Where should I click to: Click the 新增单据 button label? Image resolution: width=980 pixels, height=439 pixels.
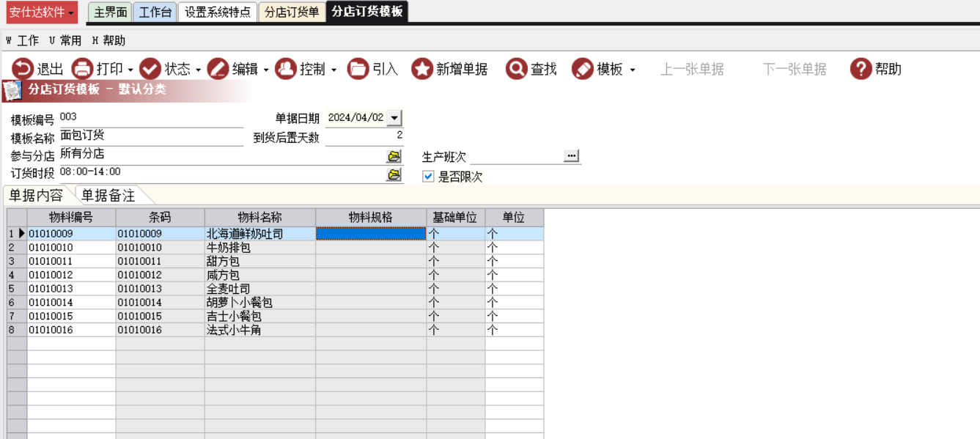[x=462, y=69]
